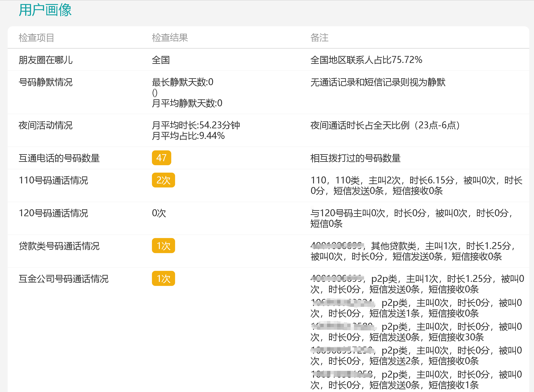Click 与120号码主叫0次 remark text
Image resolution: width=534 pixels, height=392 pixels.
pos(412,218)
